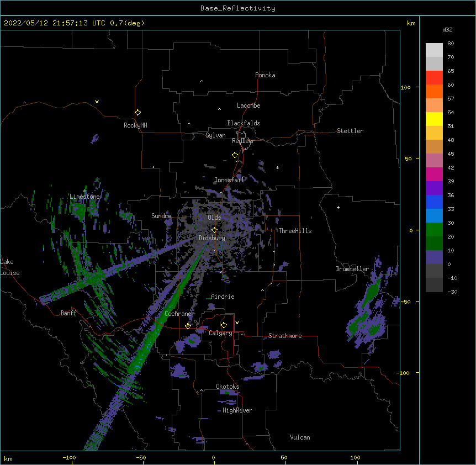Click the 30 dBZ light blue swatch
Image resolution: width=476 pixels, height=465 pixels.
[434, 216]
